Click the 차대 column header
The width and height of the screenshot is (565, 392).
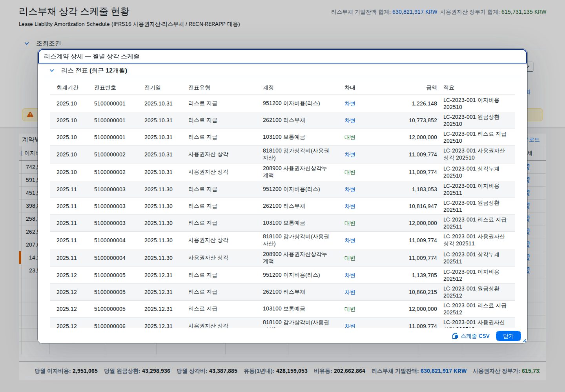350,88
